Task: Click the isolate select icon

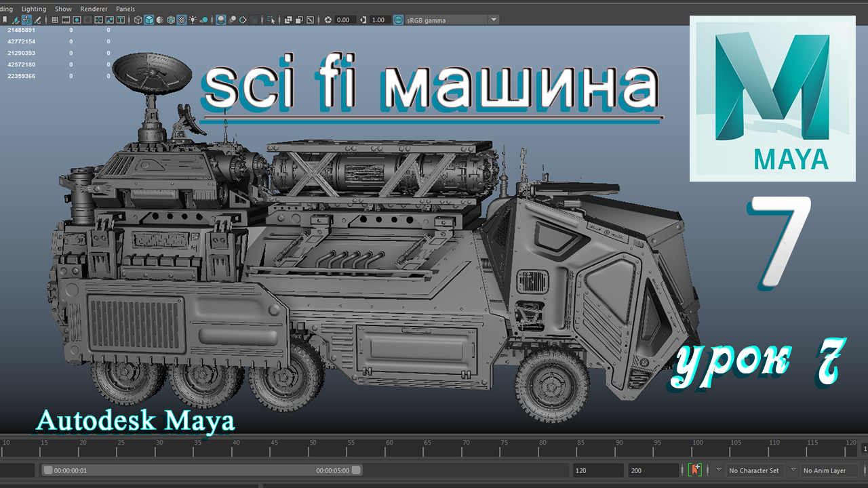Action: click(271, 20)
